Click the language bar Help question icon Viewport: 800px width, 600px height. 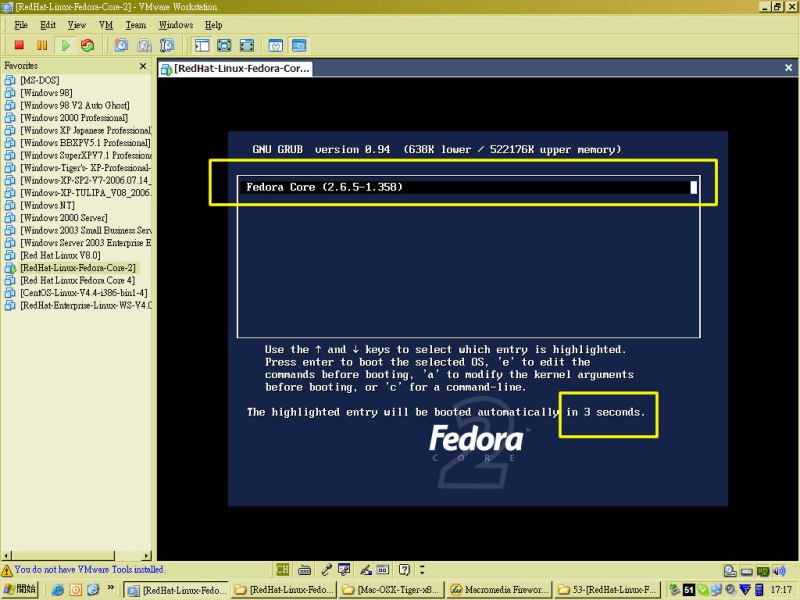pos(404,569)
